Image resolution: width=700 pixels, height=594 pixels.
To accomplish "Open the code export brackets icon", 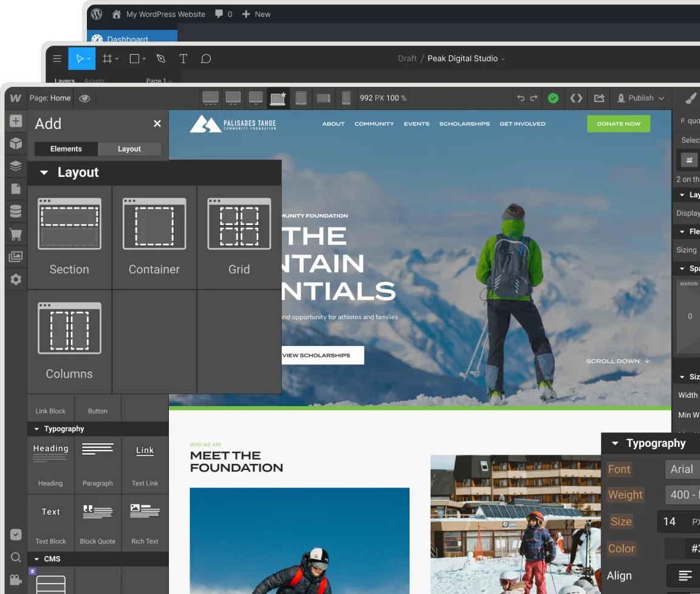I will 576,98.
